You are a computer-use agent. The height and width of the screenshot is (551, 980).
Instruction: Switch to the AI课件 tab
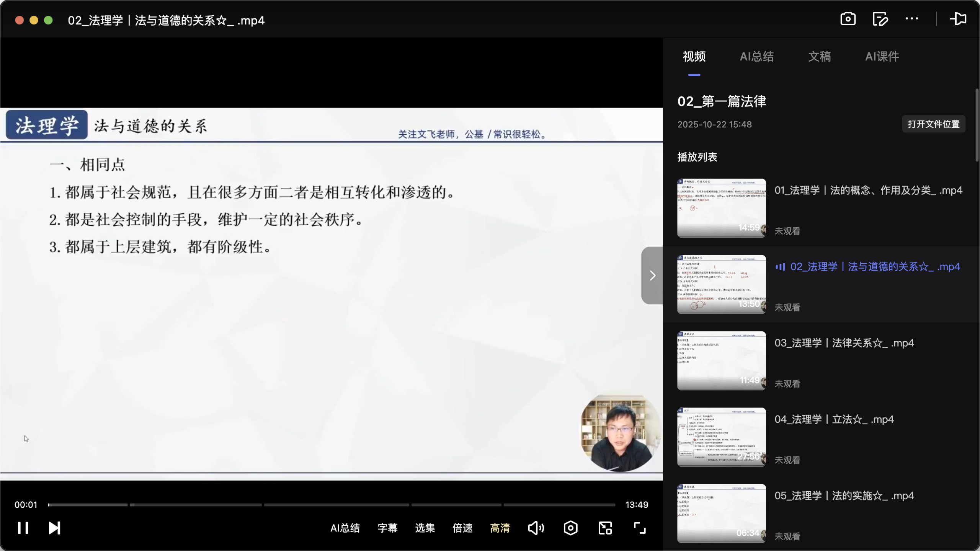pos(882,57)
